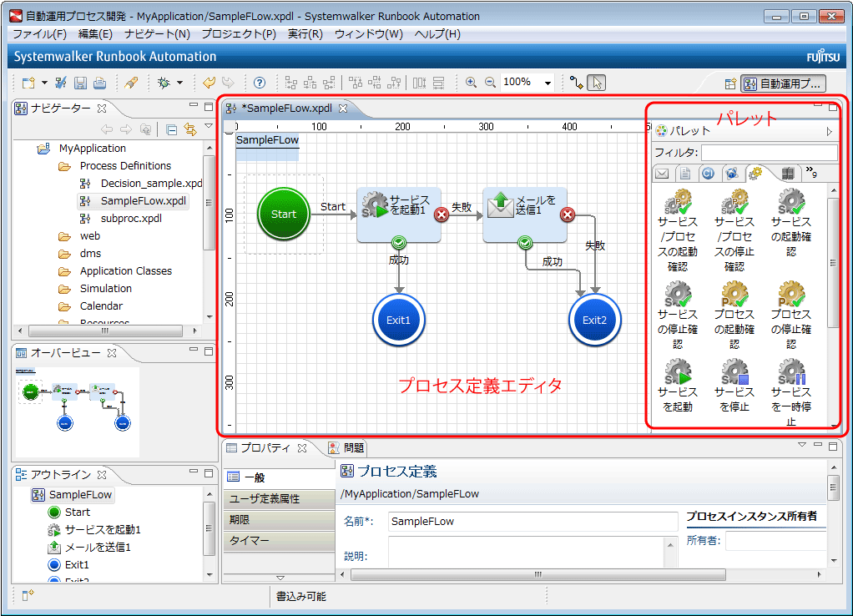The width and height of the screenshot is (853, 616).
Task: Open the 実行(R) menu
Action: pos(305,33)
